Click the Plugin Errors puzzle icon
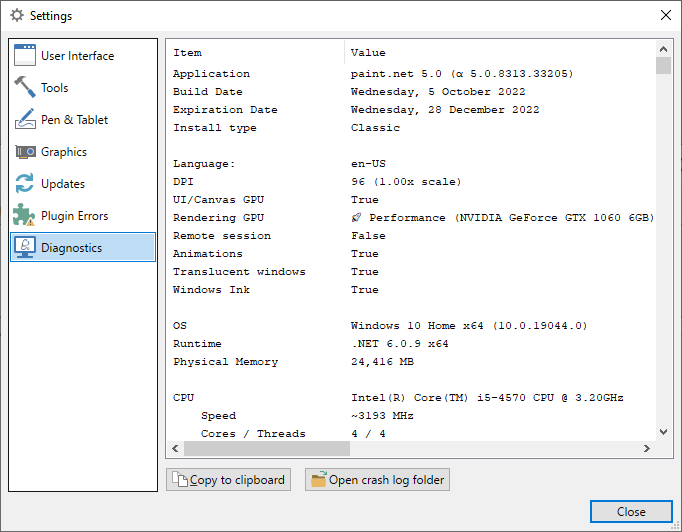The width and height of the screenshot is (682, 532). (23, 215)
